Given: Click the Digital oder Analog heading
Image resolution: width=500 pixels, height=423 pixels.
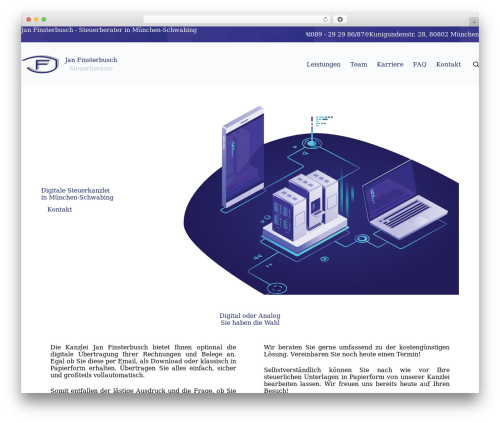Looking at the screenshot, I should point(250,319).
